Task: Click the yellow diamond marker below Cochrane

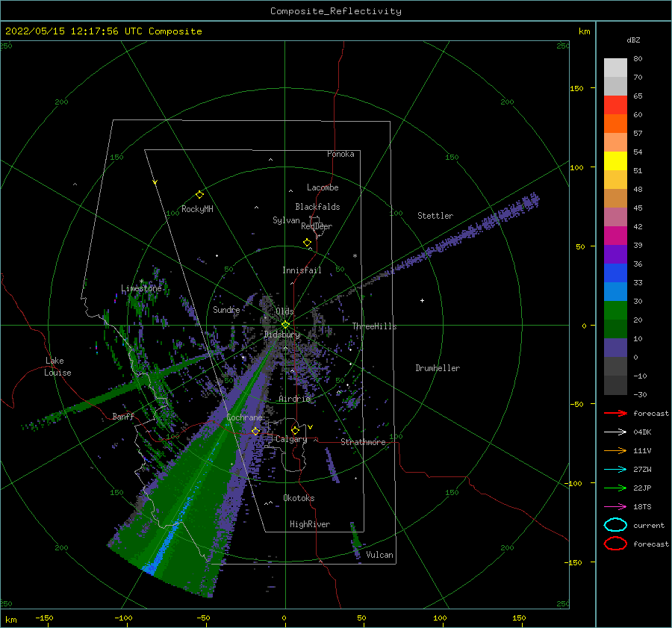Action: coord(255,431)
